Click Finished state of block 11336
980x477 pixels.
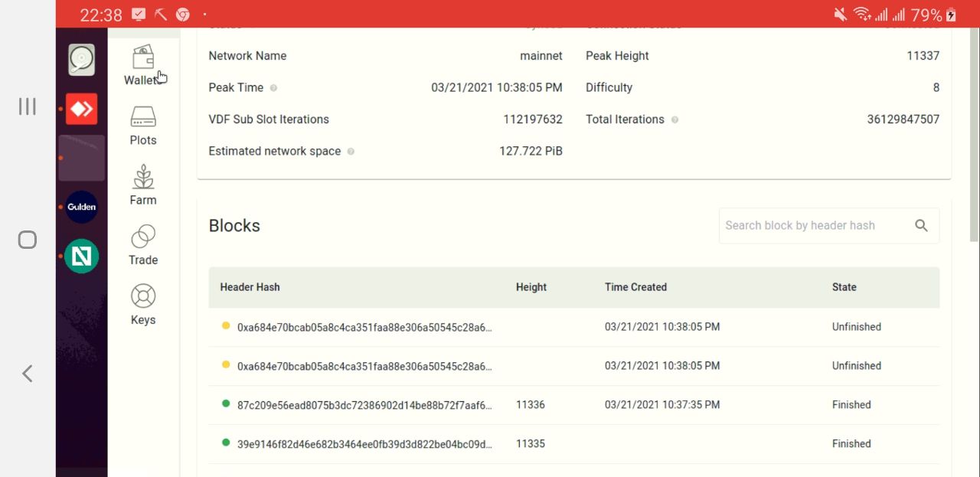coord(851,404)
